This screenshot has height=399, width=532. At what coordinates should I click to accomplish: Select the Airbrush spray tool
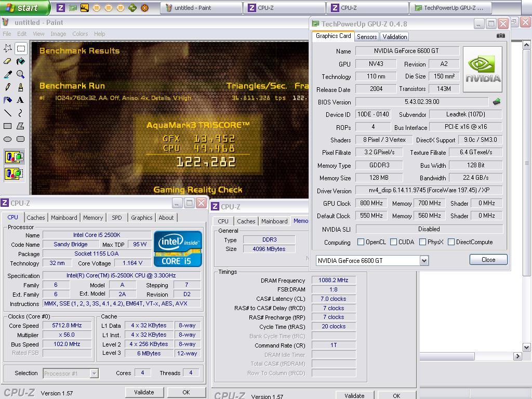tap(7, 100)
